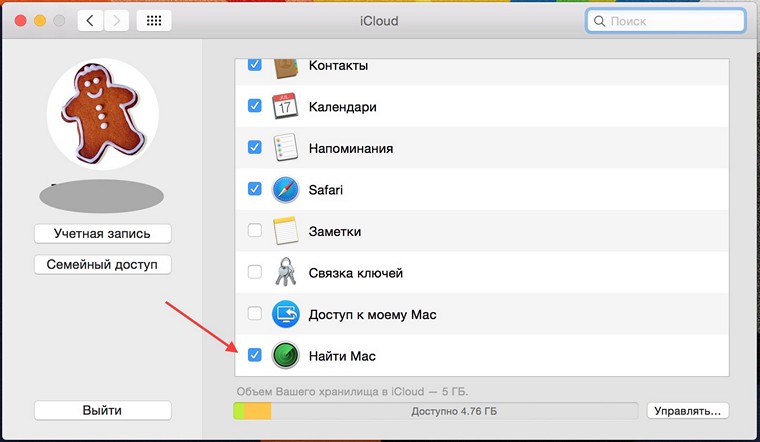The width and height of the screenshot is (760, 442).
Task: Click the Keychain keys icon
Action: coord(285,272)
